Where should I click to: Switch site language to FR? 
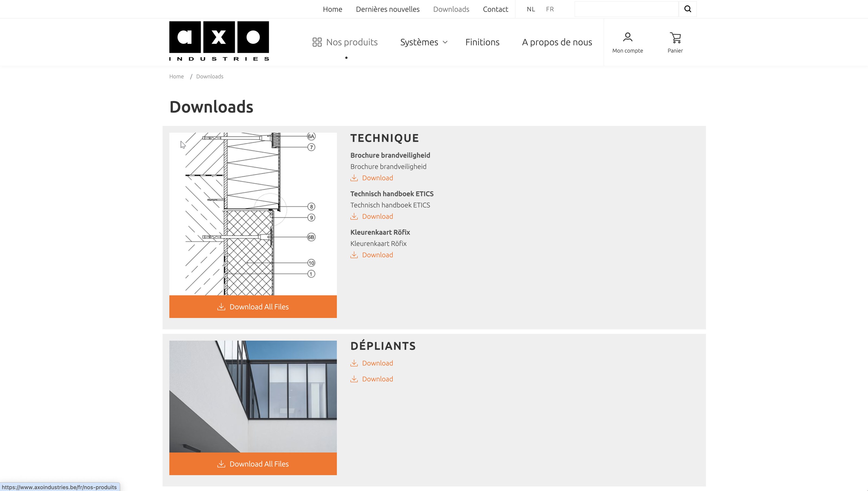click(x=550, y=9)
